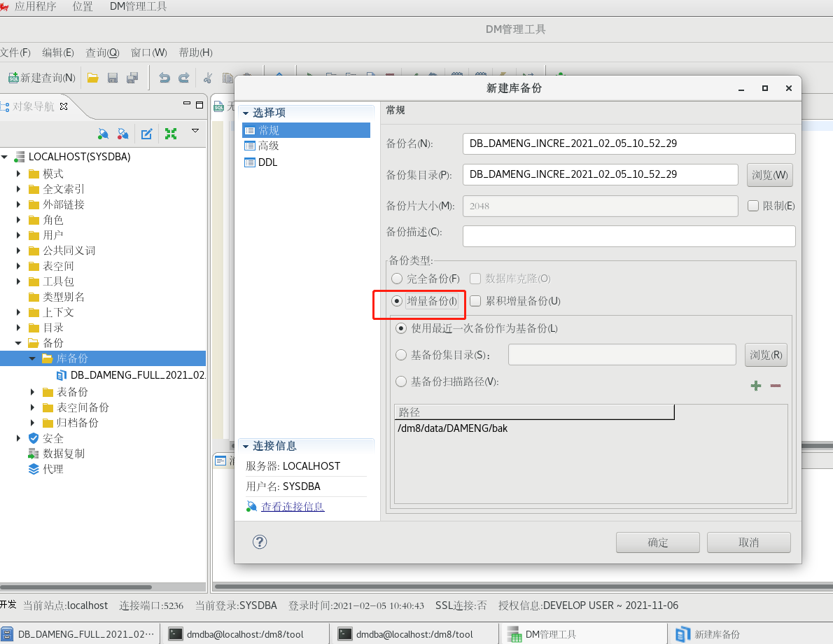Viewport: 833px width, 644px height.
Task: Click the 确定 button
Action: click(658, 542)
